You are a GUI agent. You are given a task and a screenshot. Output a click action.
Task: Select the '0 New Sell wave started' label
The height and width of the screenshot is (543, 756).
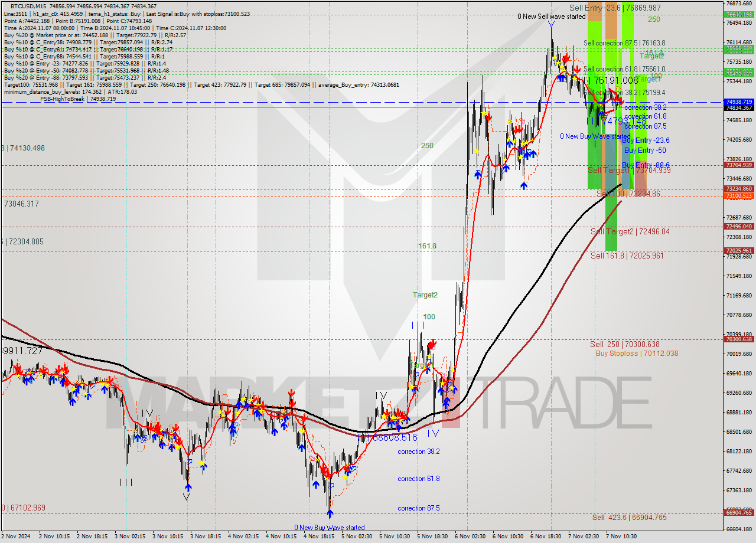pos(552,17)
